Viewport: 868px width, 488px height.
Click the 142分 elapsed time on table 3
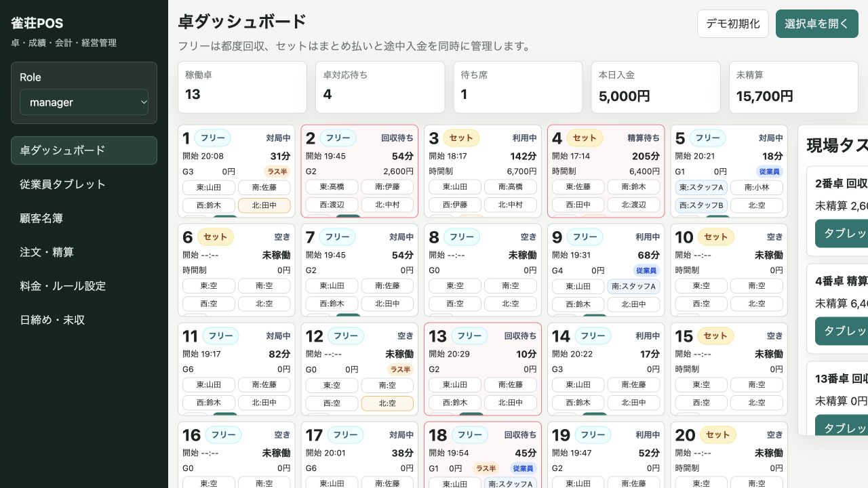click(524, 156)
